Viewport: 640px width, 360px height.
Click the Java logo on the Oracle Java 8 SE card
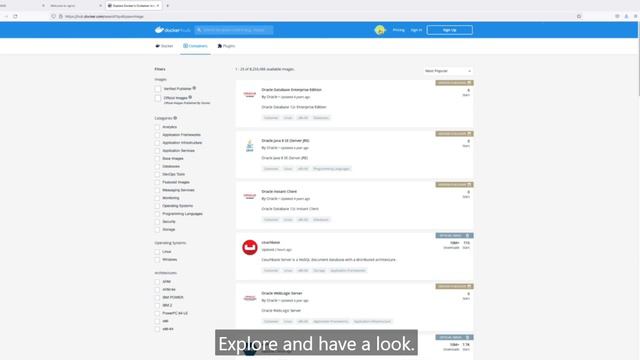tap(250, 145)
